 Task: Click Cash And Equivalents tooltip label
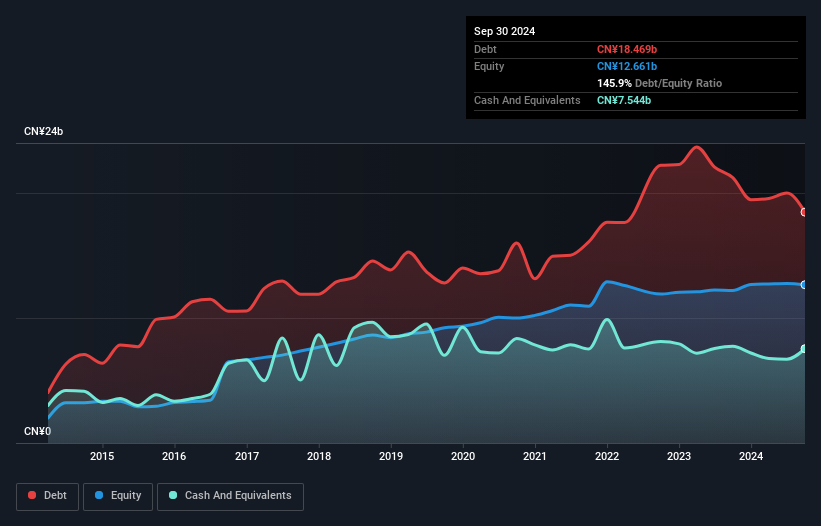pyautogui.click(x=527, y=100)
